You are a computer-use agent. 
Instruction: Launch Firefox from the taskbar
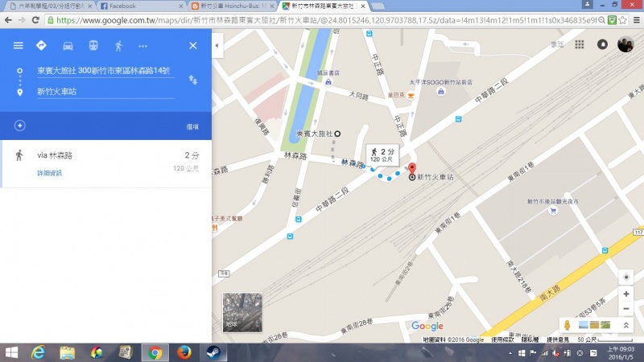(184, 352)
